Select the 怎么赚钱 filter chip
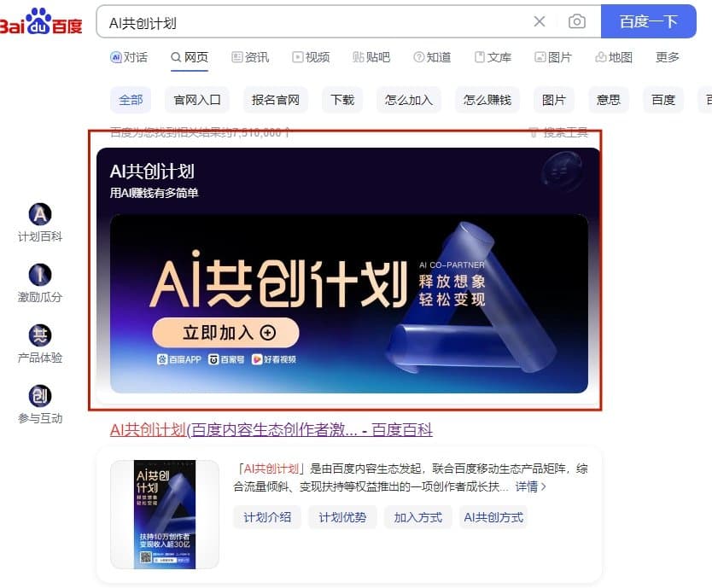This screenshot has width=712, height=588. pos(487,100)
